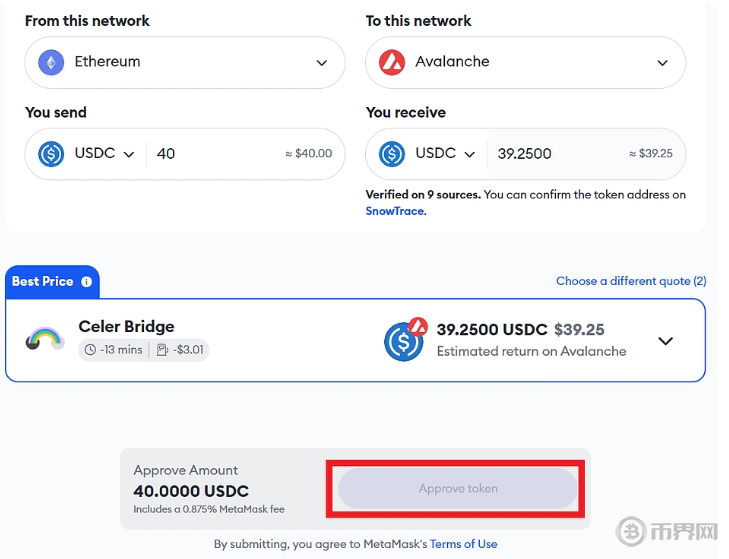
Task: Click the USDC icon under You receive
Action: click(x=392, y=154)
